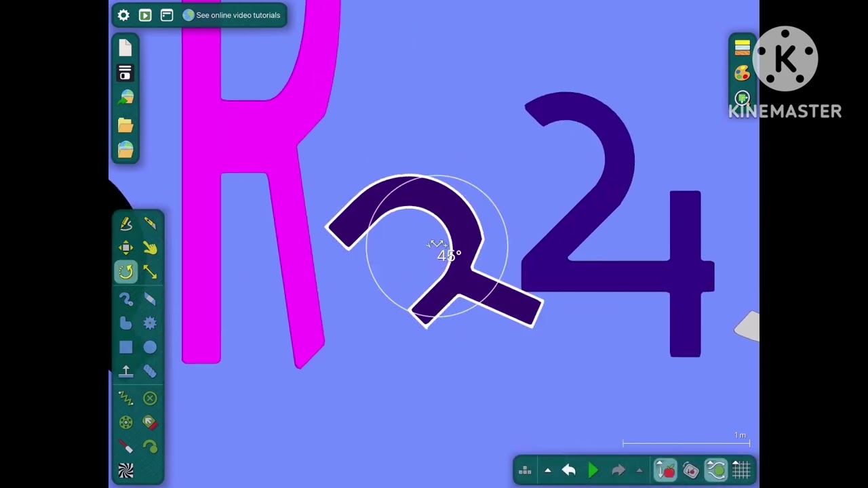Start the simulation with the green play button

coord(593,470)
